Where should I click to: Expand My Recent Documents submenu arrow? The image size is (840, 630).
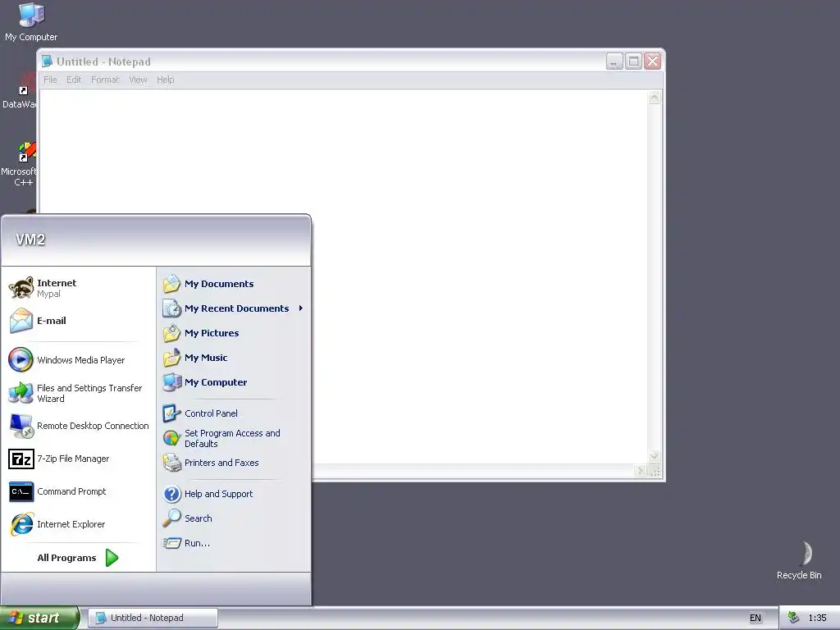click(x=301, y=308)
